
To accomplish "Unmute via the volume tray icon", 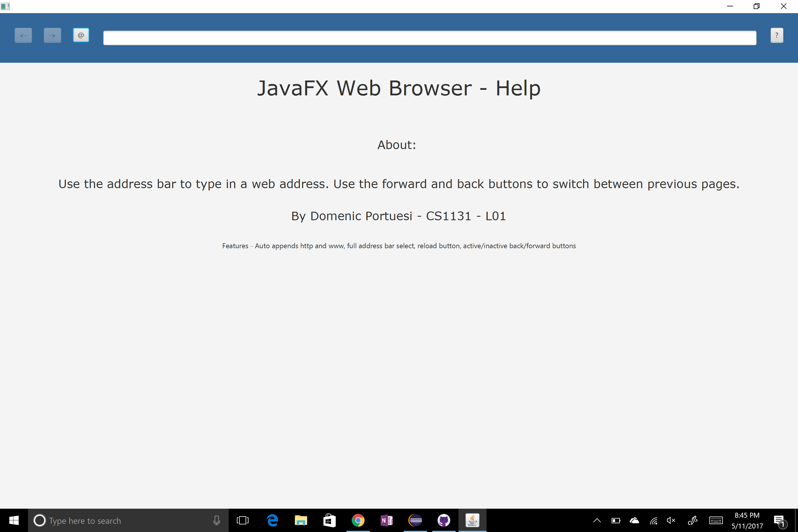I will point(671,520).
